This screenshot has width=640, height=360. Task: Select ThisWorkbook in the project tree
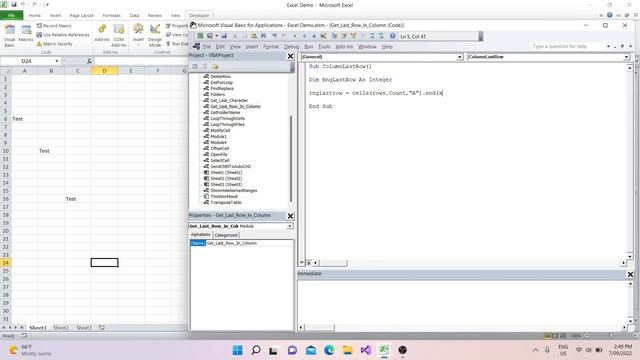click(x=224, y=196)
